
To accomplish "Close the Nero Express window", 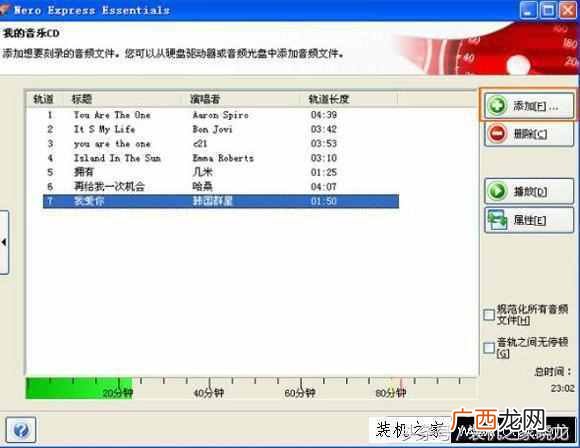I will (568, 10).
